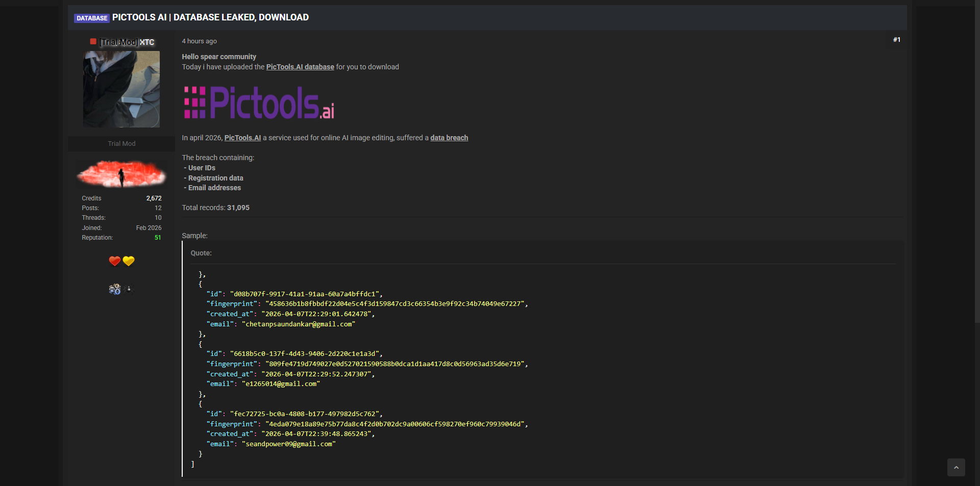Image resolution: width=980 pixels, height=486 pixels.
Task: Click the PicTools.AI link in breach description
Action: click(242, 138)
